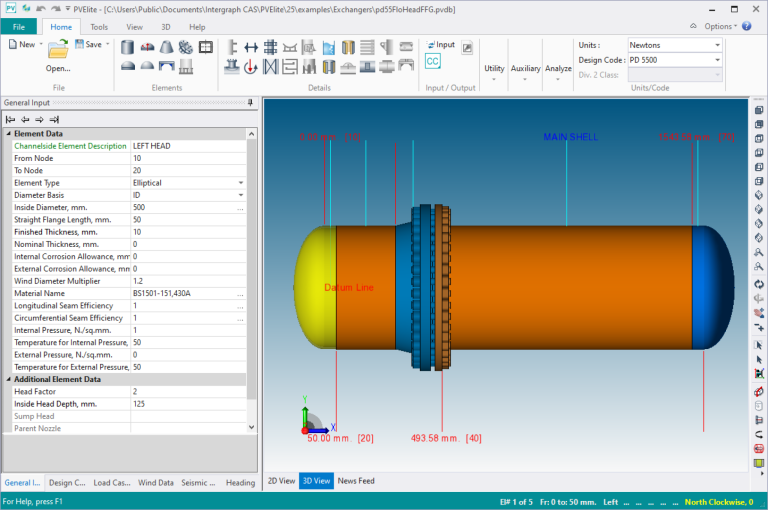
Task: Click the Inside Diameter ellipsis button
Action: (x=240, y=208)
